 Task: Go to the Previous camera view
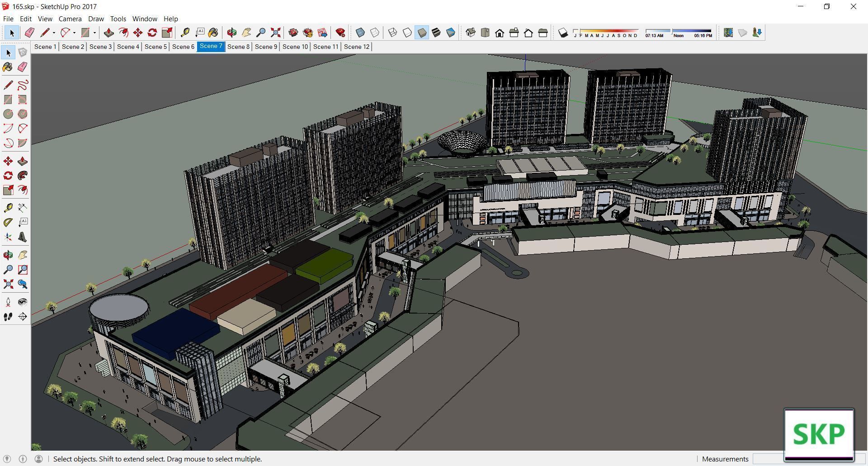pyautogui.click(x=23, y=284)
